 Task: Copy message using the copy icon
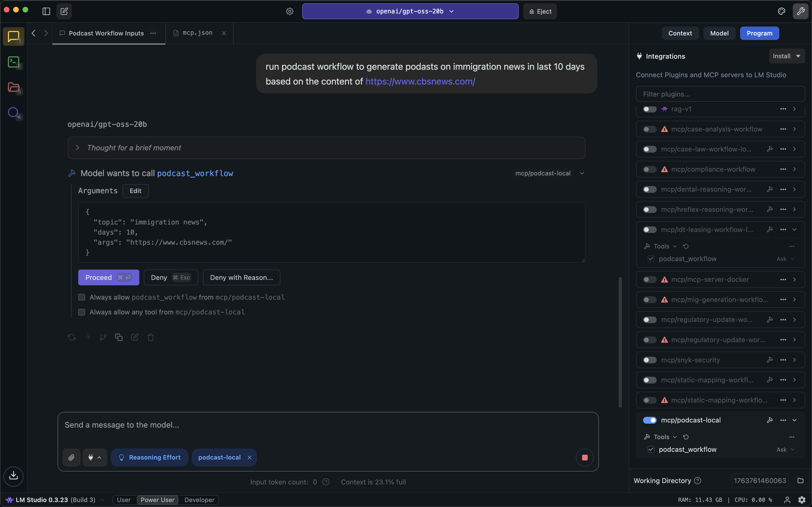pos(119,337)
